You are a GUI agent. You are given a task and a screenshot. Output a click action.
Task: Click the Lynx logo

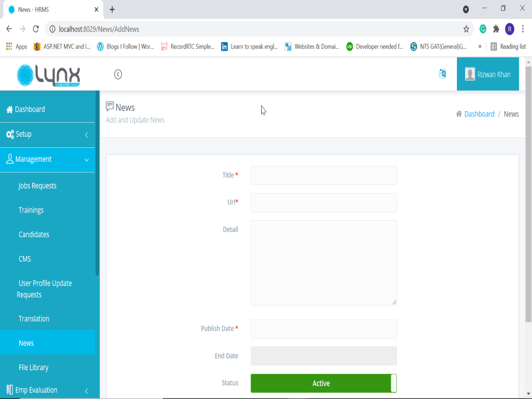[48, 75]
